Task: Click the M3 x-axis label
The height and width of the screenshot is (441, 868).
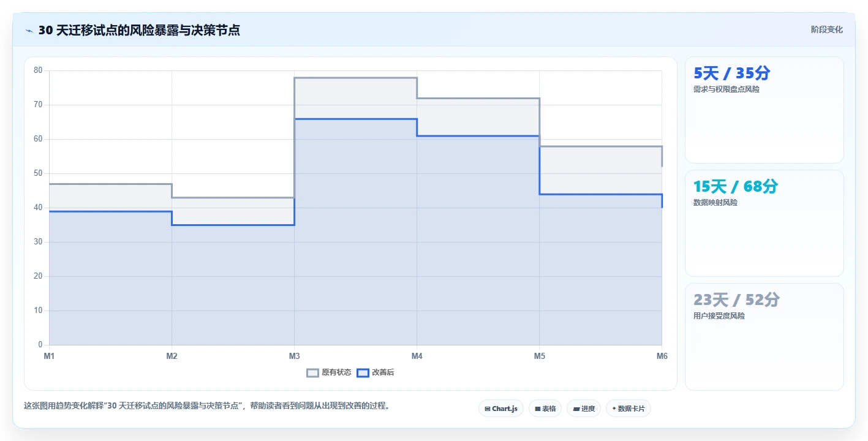Action: click(294, 356)
